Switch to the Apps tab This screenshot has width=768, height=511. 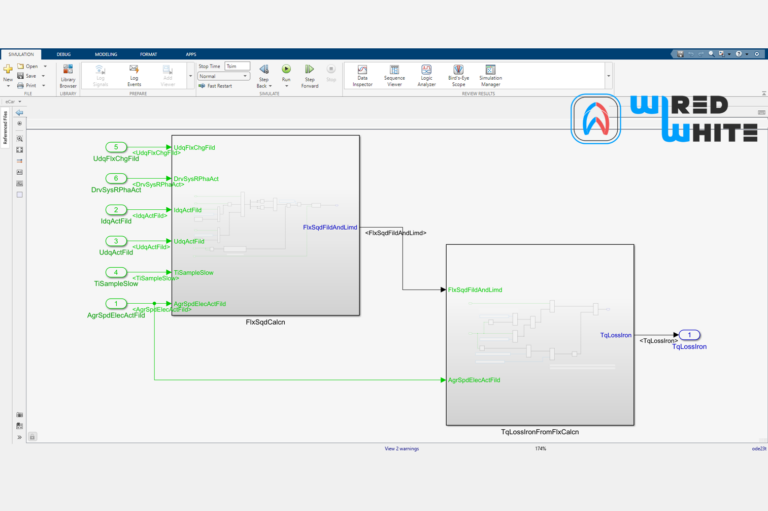191,54
